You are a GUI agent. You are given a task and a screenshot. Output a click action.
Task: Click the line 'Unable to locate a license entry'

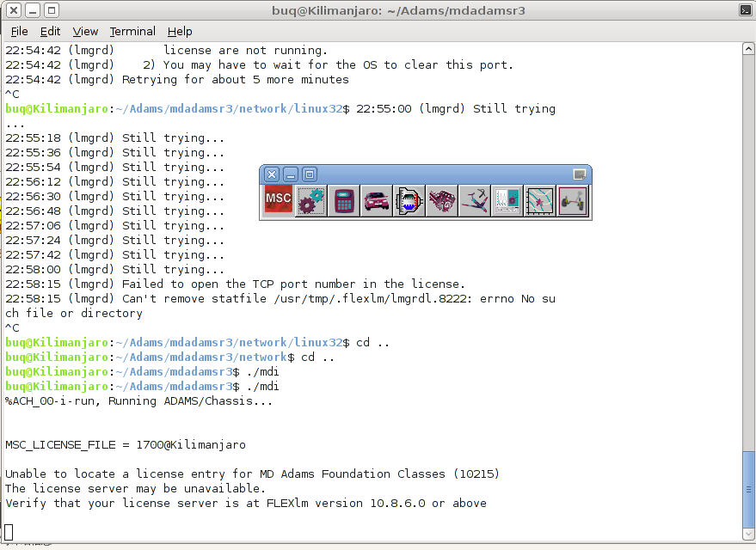252,474
